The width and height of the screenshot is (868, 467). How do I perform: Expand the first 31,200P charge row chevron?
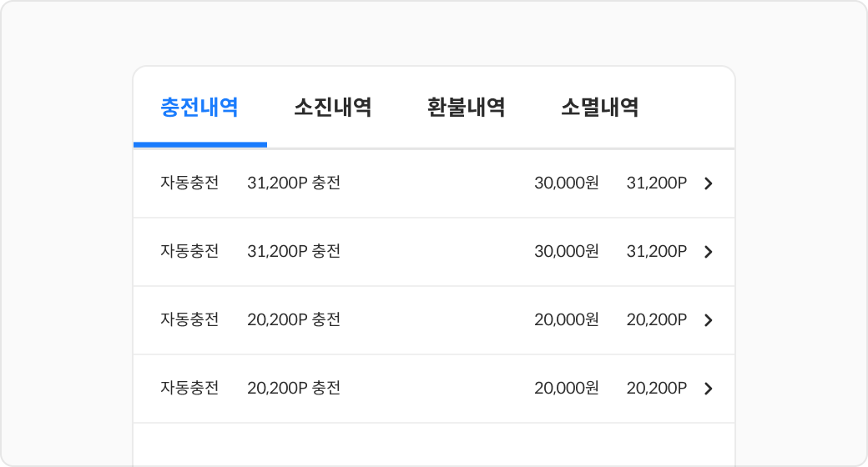click(x=709, y=183)
